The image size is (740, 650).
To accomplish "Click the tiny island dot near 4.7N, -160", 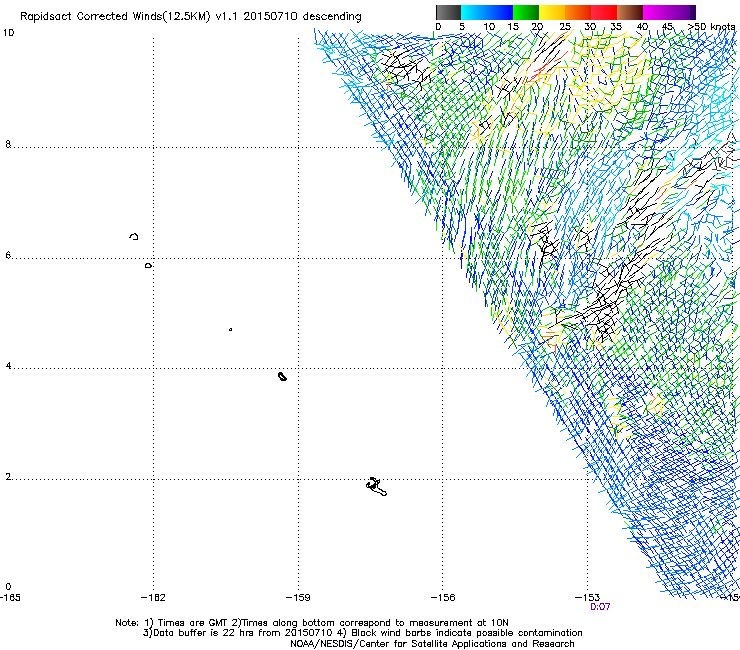I will point(230,329).
